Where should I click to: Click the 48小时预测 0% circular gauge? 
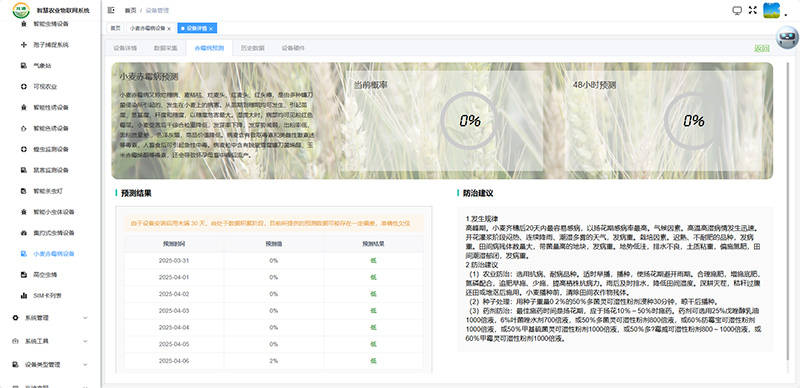[693, 120]
